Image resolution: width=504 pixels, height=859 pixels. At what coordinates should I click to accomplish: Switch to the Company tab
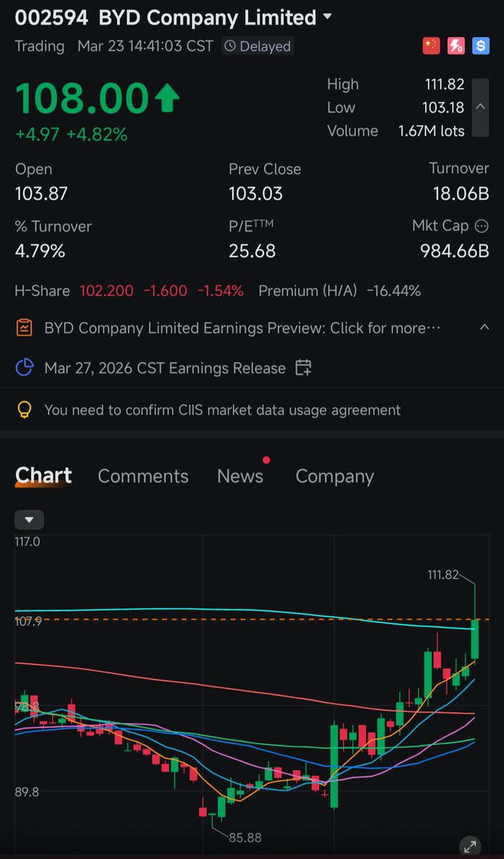[335, 477]
